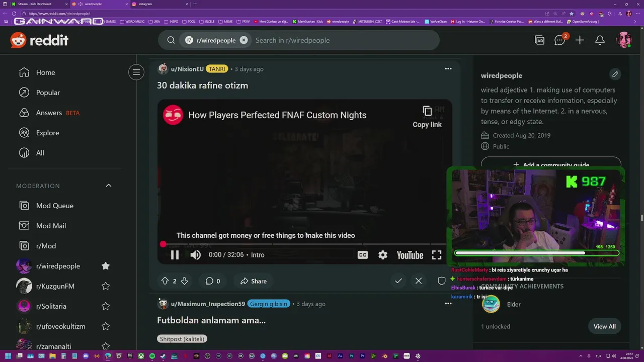Open the user avatar profile menu

coord(624,40)
